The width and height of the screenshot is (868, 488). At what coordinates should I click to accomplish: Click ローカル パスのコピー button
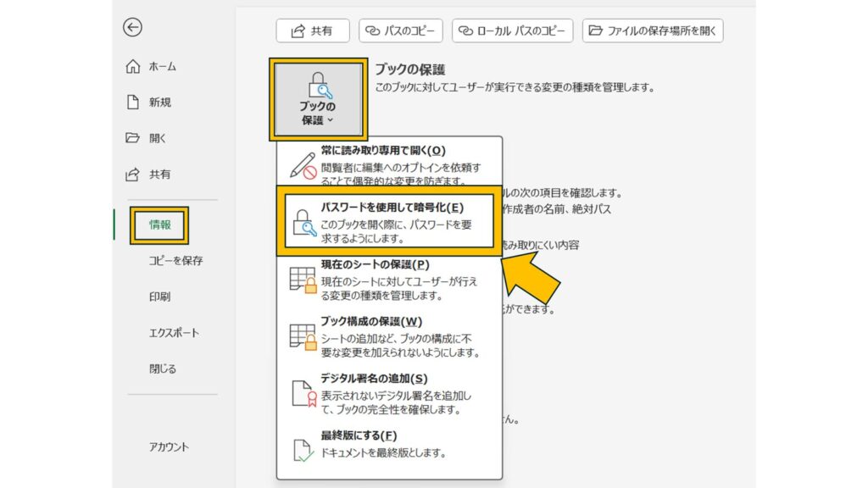click(x=513, y=31)
